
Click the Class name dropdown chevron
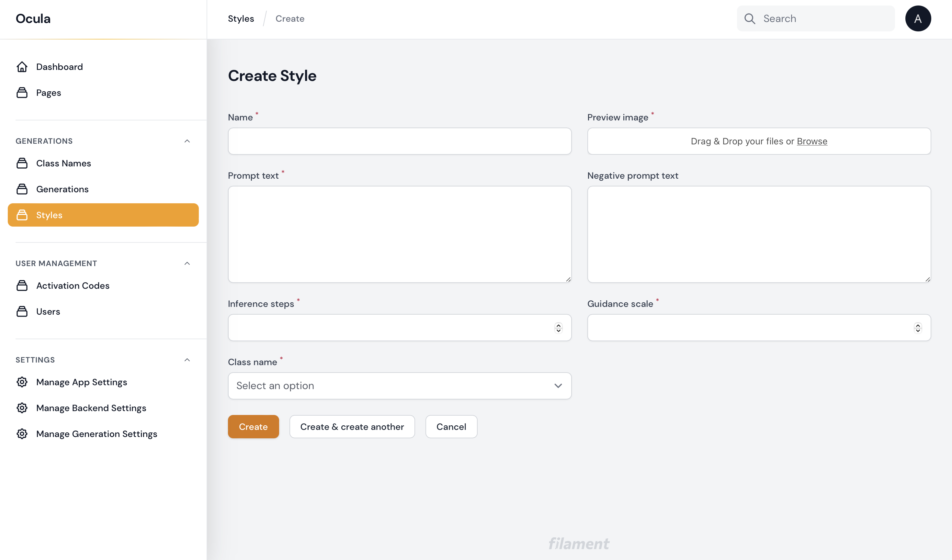coord(558,386)
